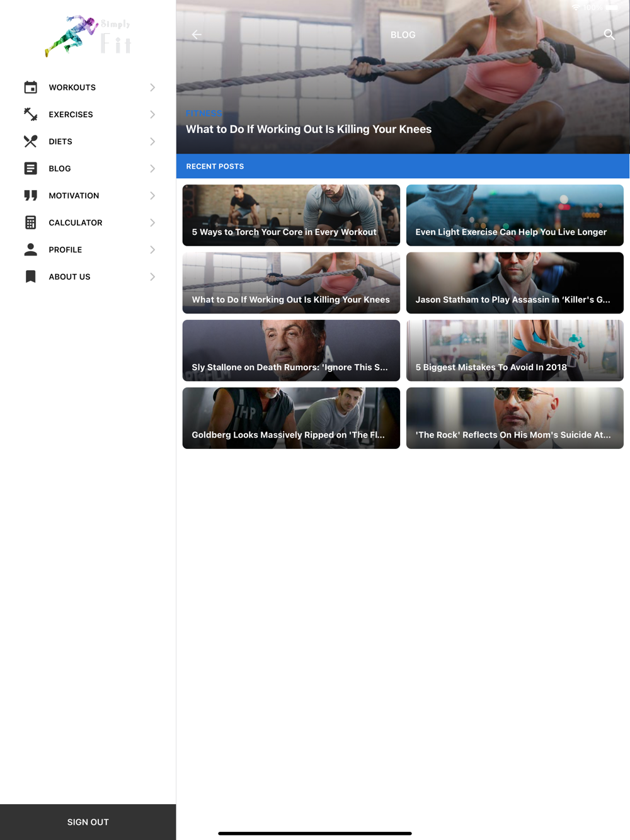This screenshot has width=630, height=840.
Task: Click the Sign Out button
Action: click(x=88, y=822)
